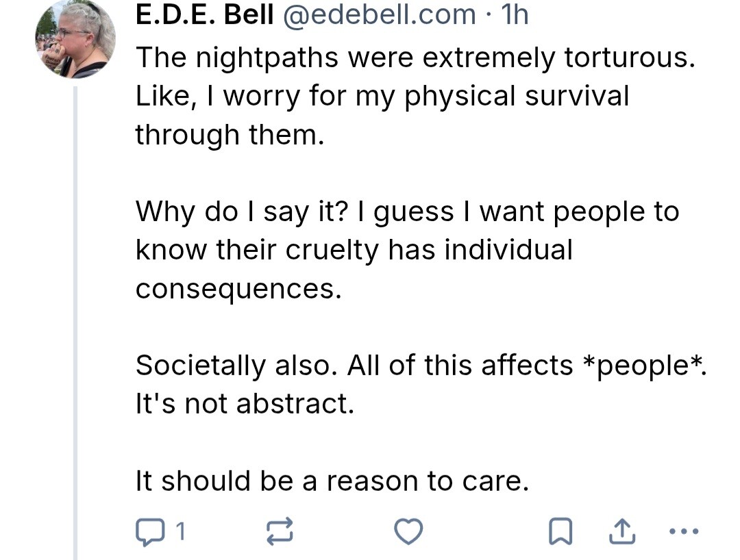740x560 pixels.
Task: Open post by clicking 'The nightpaths were extremely torturous'
Action: (x=415, y=58)
